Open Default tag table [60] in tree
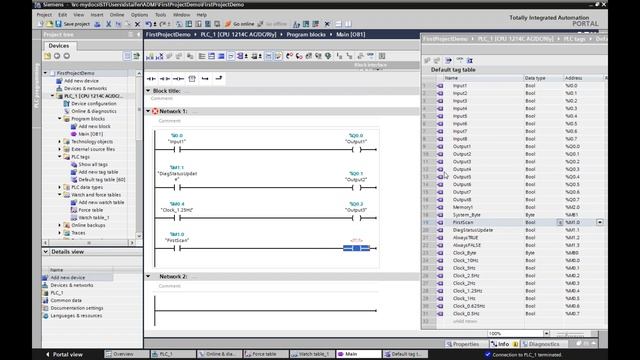The image size is (640, 360). pyautogui.click(x=102, y=180)
